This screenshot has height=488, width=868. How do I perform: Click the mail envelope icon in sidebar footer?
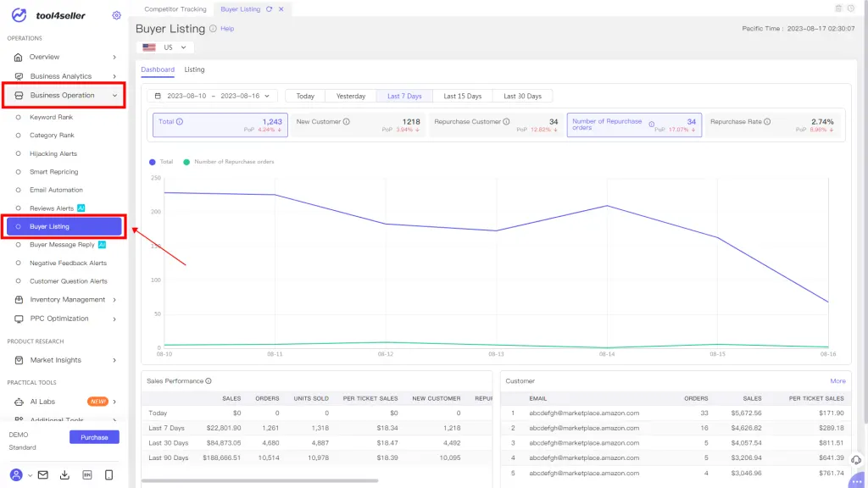click(x=43, y=474)
